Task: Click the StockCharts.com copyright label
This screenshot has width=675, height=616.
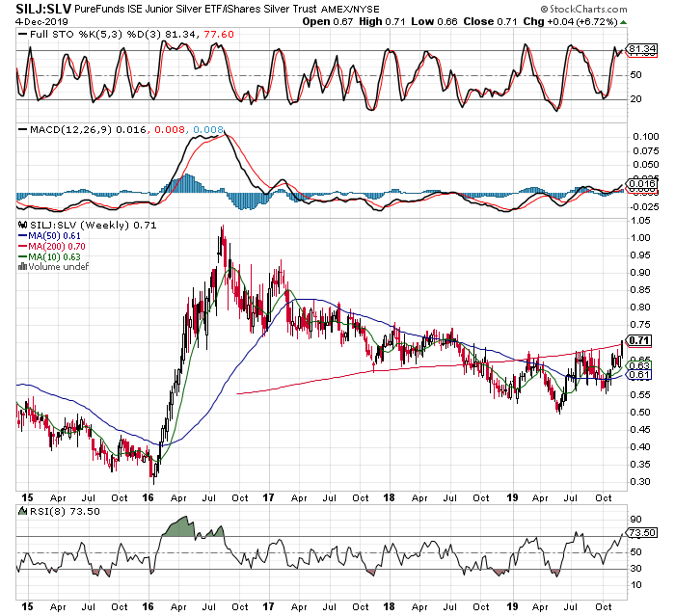Action: point(583,9)
